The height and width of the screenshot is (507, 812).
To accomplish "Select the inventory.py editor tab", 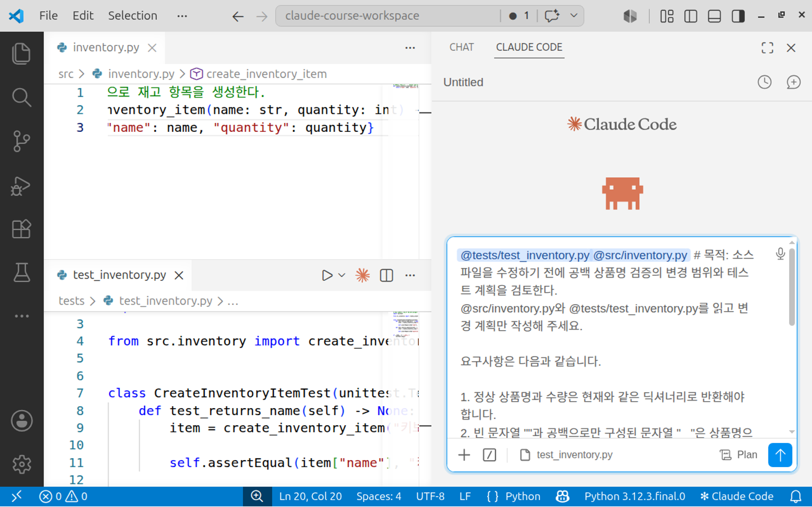I will tap(106, 47).
